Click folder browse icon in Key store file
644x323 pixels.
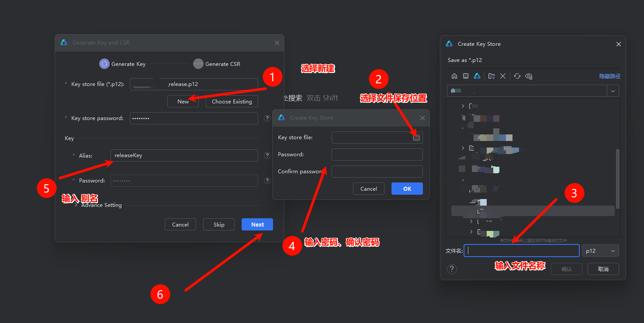[x=416, y=137]
